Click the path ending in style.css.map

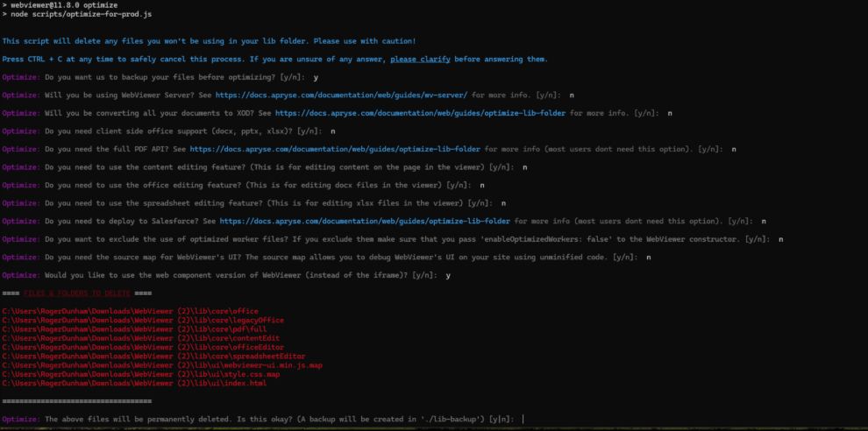pyautogui.click(x=140, y=375)
